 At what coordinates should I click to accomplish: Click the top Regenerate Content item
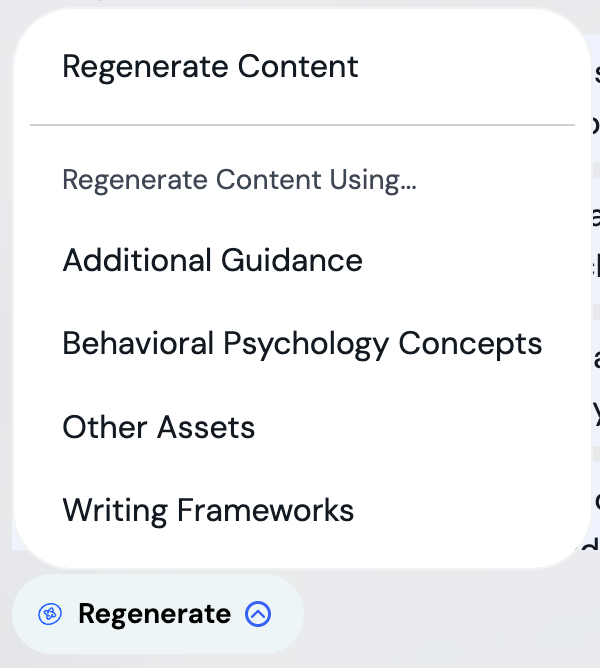coord(210,67)
